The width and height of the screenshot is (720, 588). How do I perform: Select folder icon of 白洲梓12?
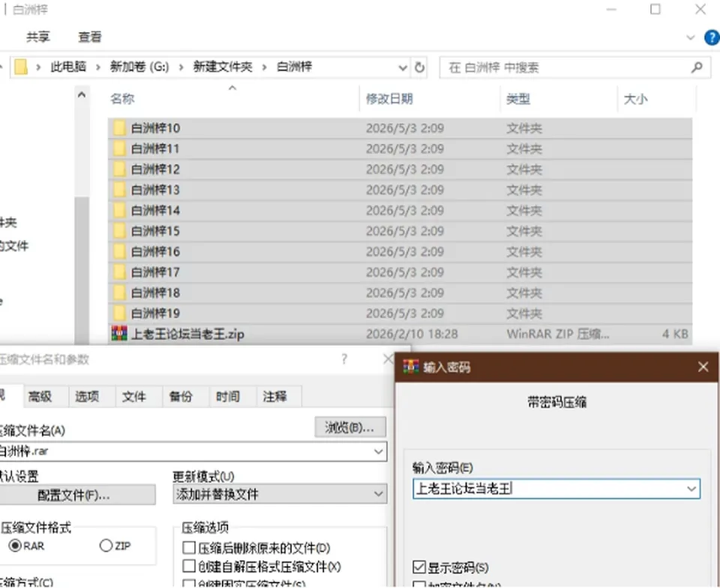pos(119,169)
